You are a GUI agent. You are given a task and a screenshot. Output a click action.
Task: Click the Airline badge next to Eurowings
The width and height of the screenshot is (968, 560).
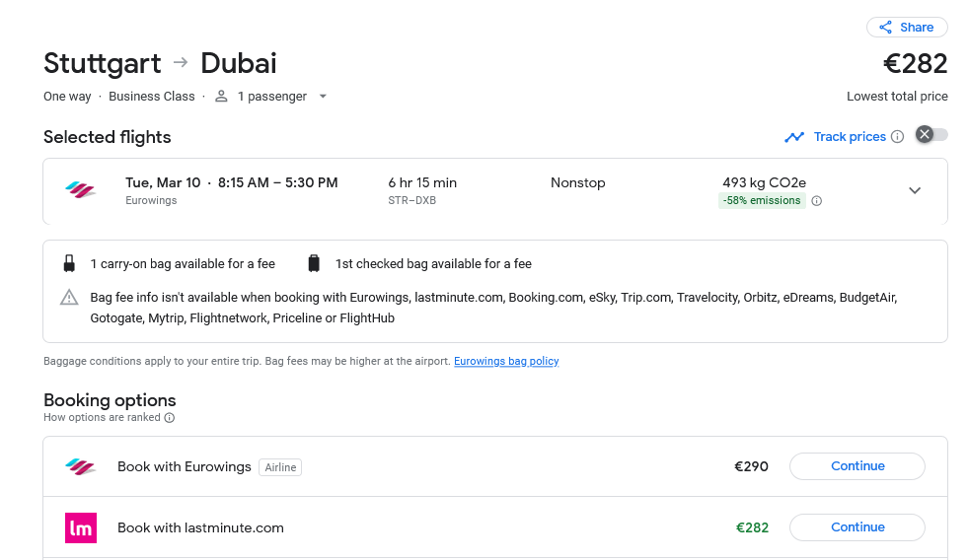coord(280,467)
